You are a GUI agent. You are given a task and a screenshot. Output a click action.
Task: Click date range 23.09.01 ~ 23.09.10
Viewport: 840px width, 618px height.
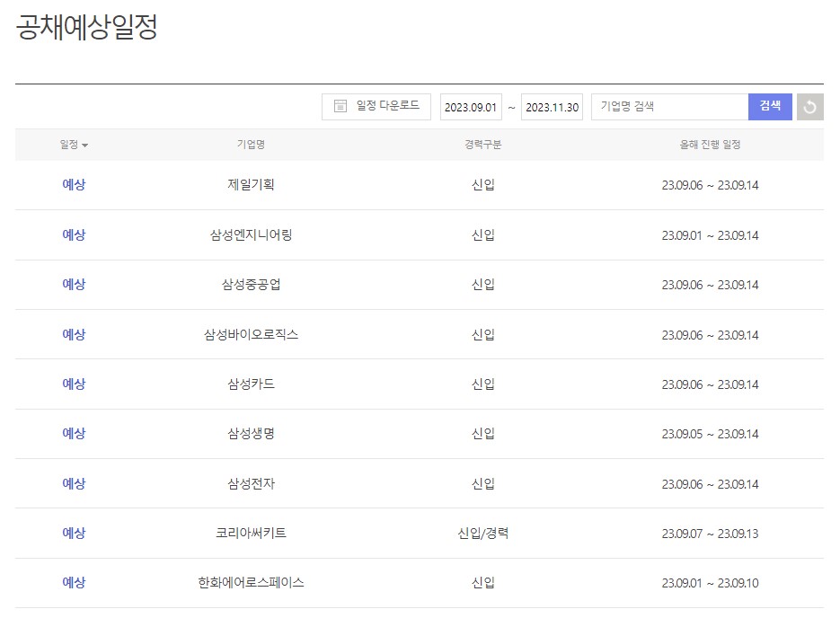(x=710, y=583)
